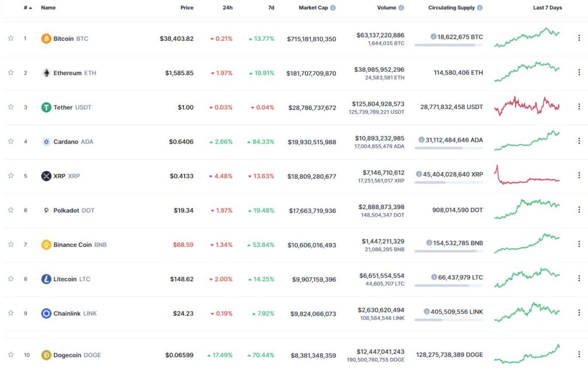Open the Market Cap info tooltip icon
588x371 pixels.
click(332, 7)
